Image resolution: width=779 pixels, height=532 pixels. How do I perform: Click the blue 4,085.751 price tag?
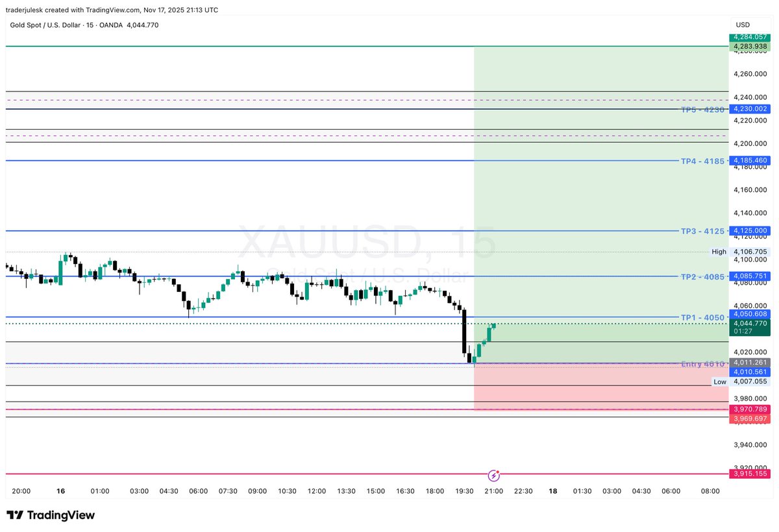[x=750, y=276]
